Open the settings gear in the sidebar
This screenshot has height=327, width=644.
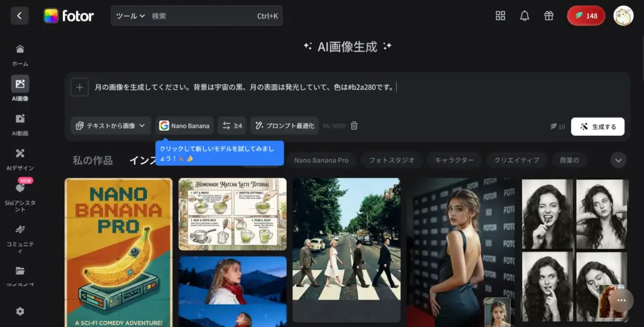pyautogui.click(x=20, y=311)
